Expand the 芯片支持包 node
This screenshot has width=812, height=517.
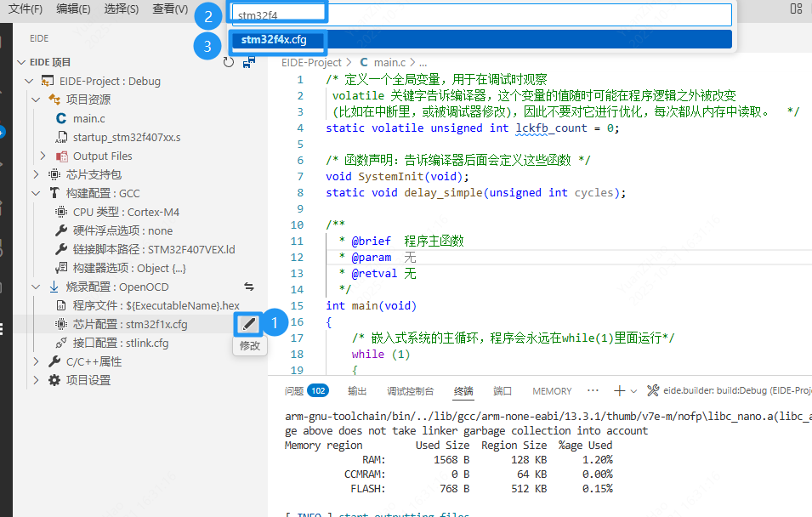coord(36,174)
